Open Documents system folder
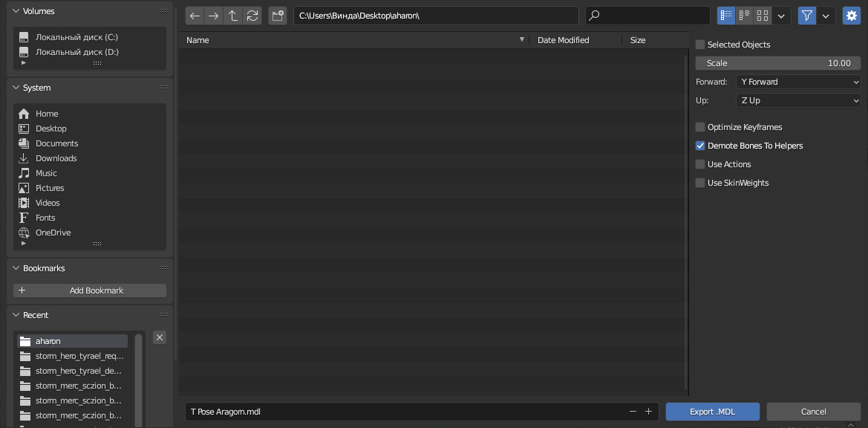Viewport: 868px width, 428px height. (57, 143)
